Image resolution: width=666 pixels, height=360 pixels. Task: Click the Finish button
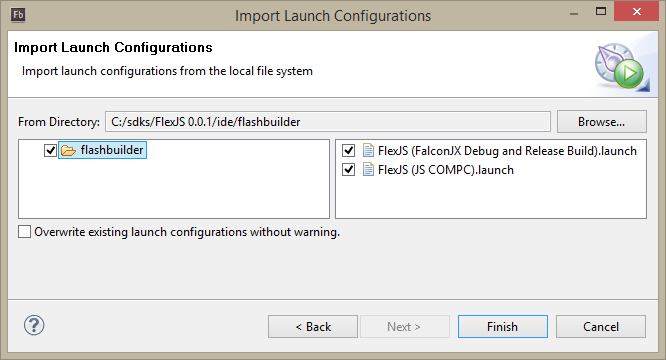502,326
